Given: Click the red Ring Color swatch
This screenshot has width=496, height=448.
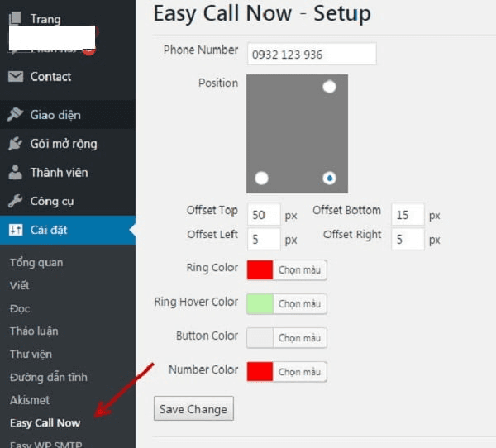Looking at the screenshot, I should click(260, 270).
